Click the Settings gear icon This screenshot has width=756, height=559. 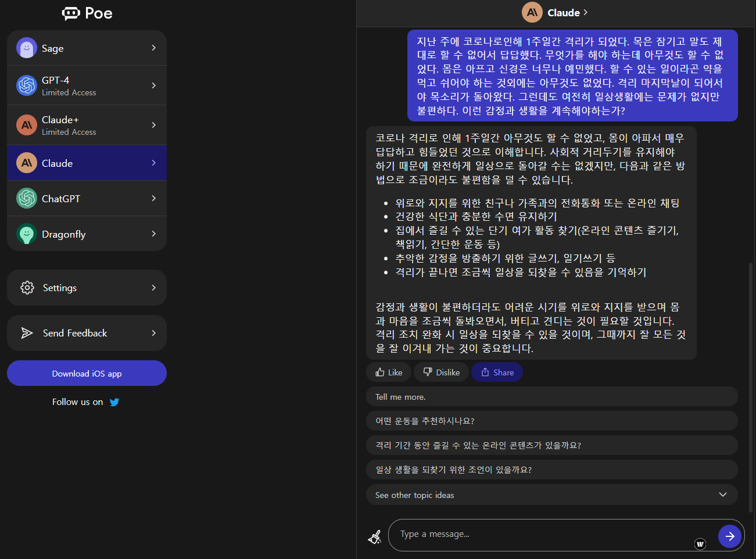[x=27, y=288]
